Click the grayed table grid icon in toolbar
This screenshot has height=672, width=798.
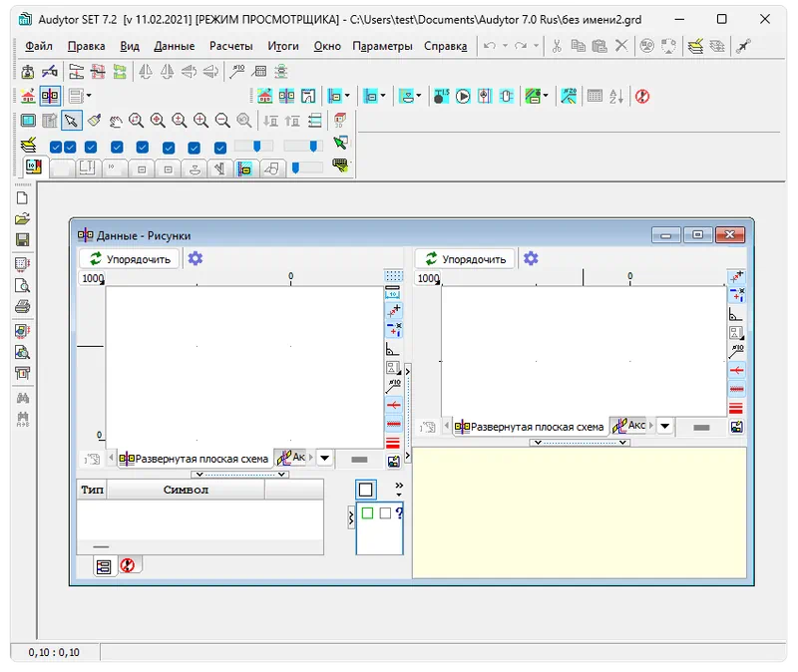point(595,96)
